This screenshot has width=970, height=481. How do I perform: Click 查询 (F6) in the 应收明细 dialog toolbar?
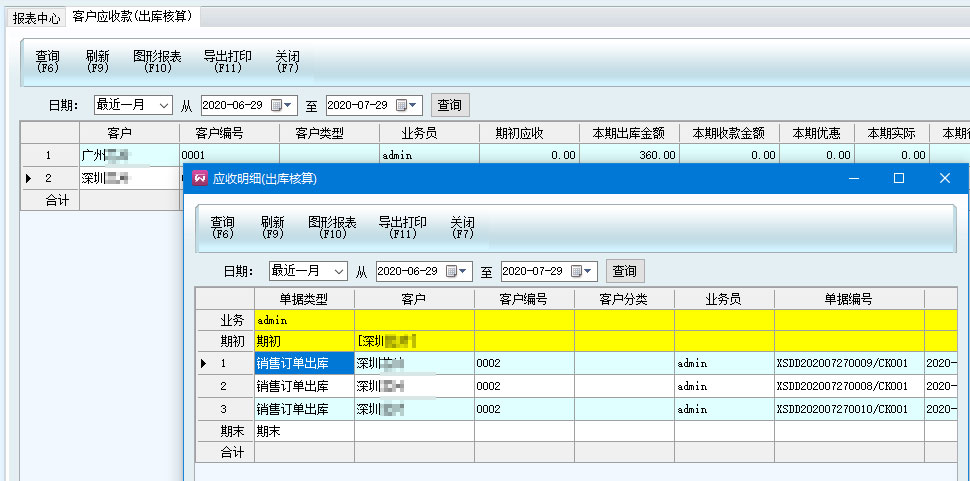(223, 228)
